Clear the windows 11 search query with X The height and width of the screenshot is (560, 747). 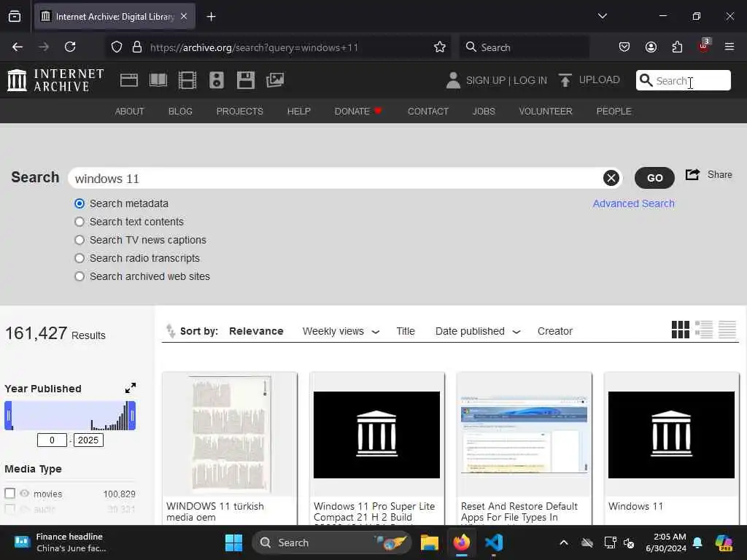pos(611,178)
